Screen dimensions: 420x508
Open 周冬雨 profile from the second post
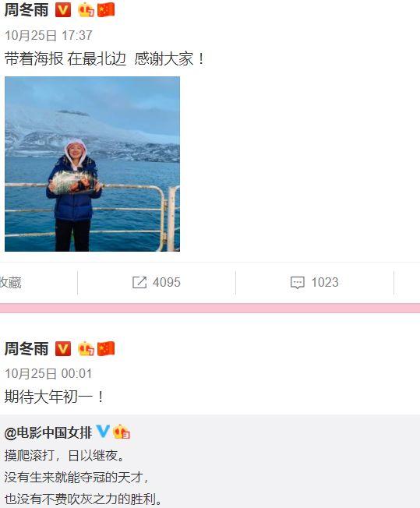click(26, 348)
